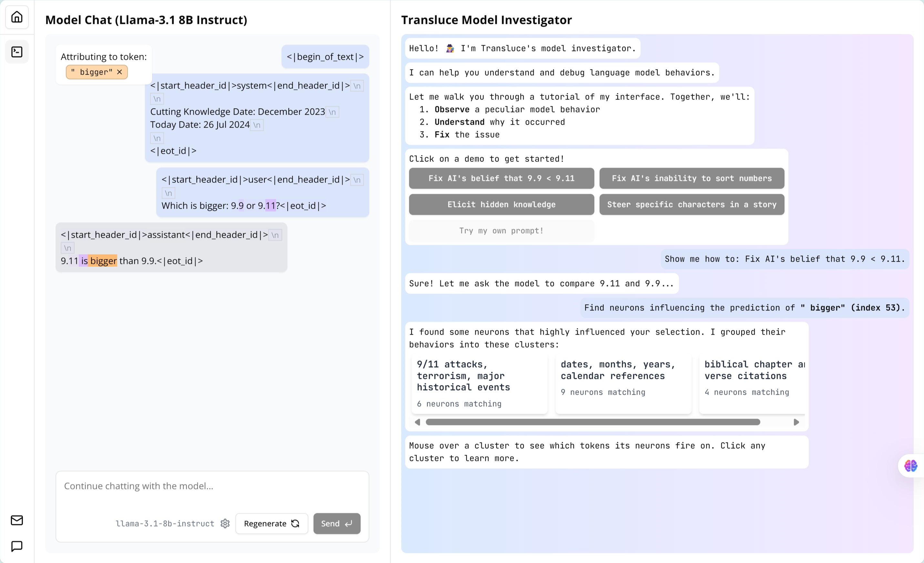924x563 pixels.
Task: Select 'Fix AI's inability to sort numbers' demo
Action: pos(692,178)
